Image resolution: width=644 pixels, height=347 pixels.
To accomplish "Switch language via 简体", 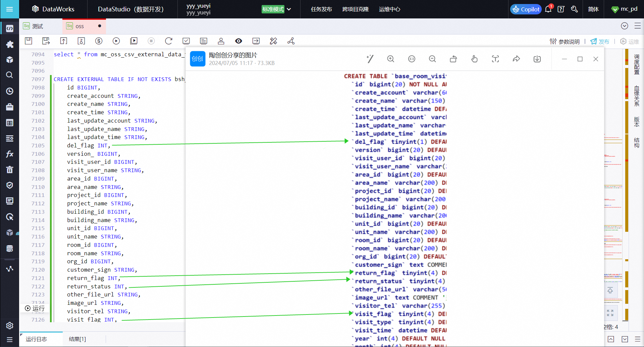I will 593,9.
